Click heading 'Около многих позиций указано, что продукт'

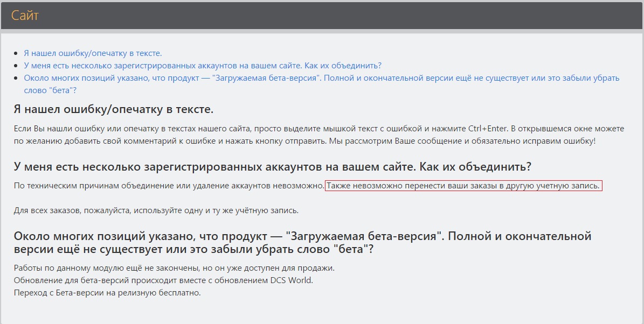[302, 242]
